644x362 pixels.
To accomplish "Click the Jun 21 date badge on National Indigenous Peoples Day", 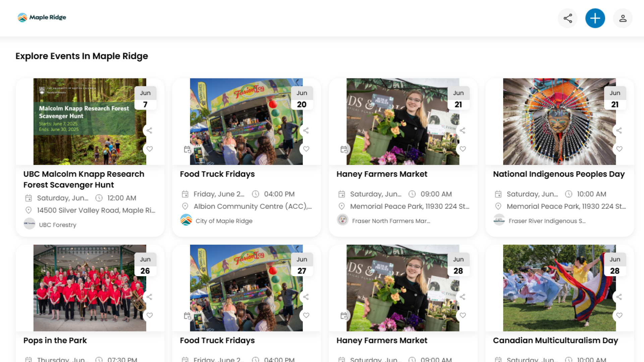I will 615,99.
